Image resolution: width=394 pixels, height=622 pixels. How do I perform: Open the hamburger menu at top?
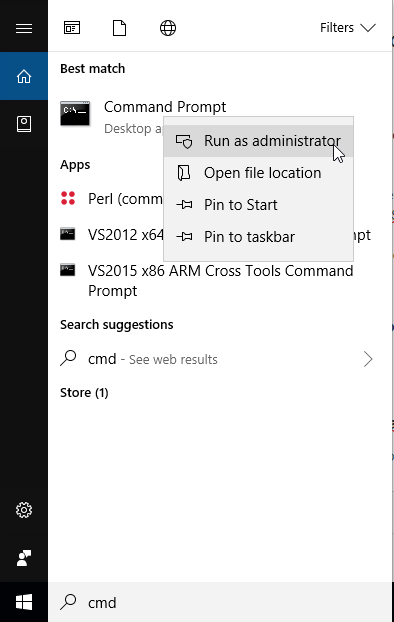tap(24, 29)
